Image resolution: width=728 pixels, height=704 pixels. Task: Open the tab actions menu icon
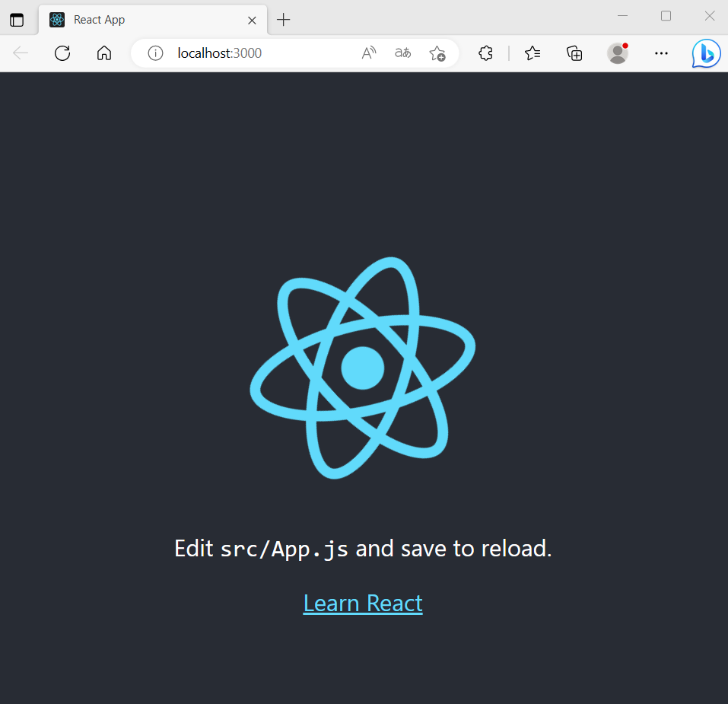click(x=17, y=20)
